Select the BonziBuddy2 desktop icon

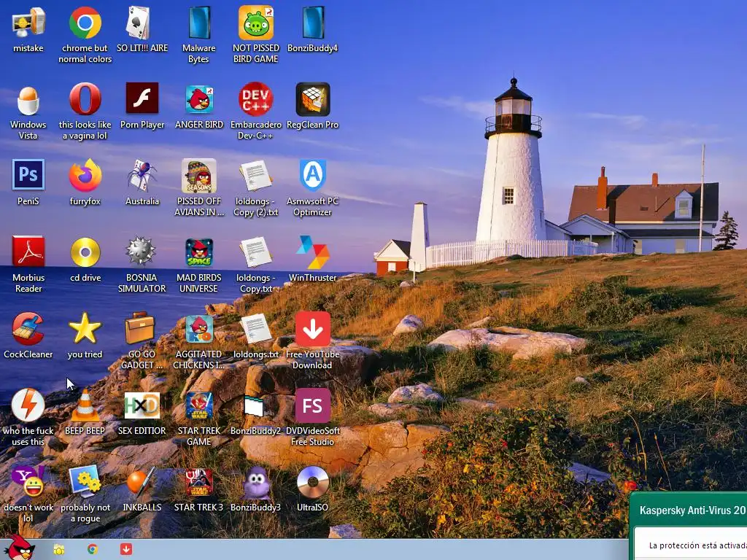pos(254,406)
